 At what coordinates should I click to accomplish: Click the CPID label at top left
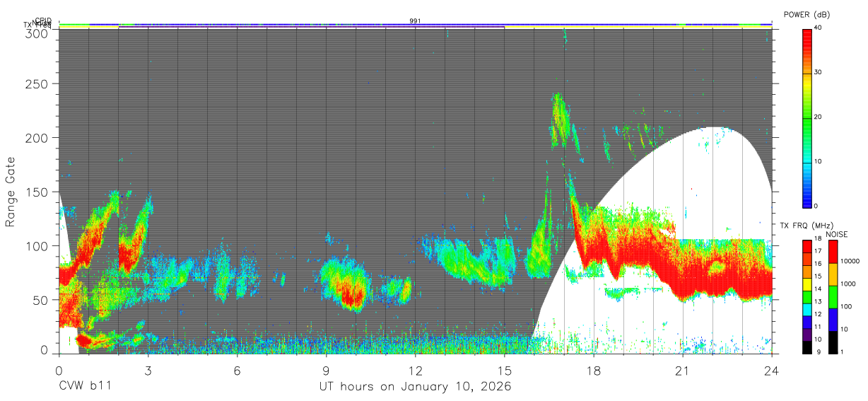44,21
